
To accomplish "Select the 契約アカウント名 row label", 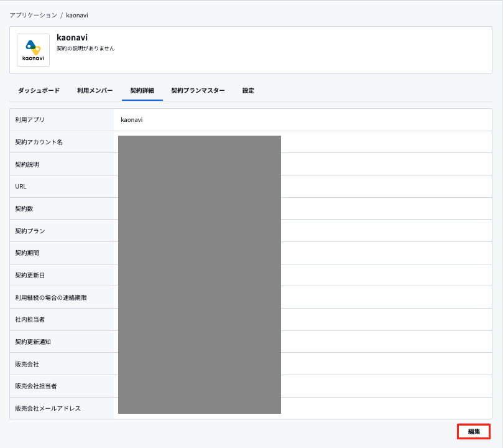I will point(39,142).
